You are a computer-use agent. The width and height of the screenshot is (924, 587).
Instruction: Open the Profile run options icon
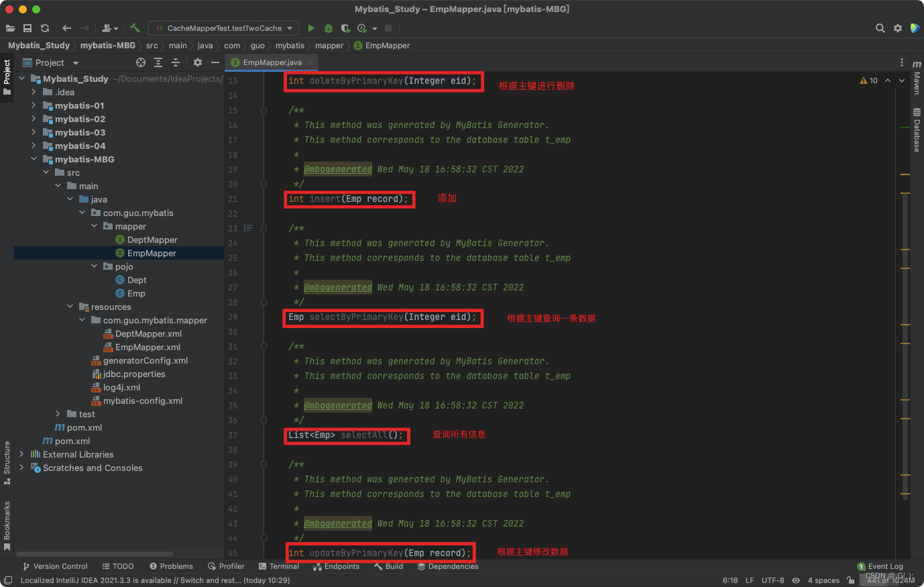point(363,28)
